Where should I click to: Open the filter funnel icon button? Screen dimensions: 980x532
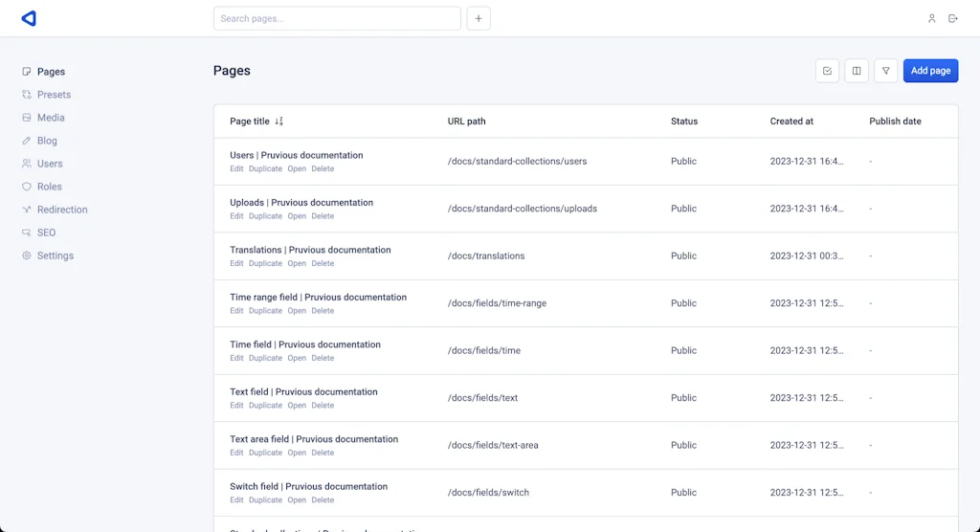[x=885, y=71]
